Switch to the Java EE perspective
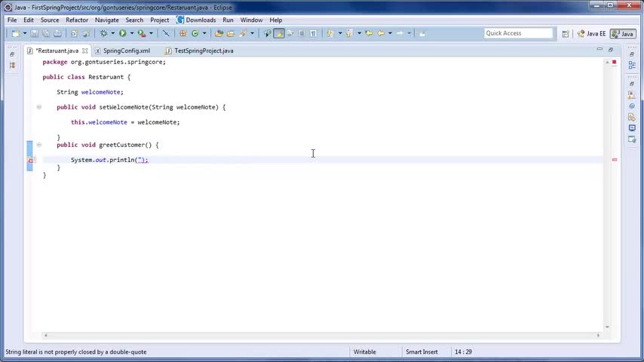Viewport: 644px width, 362px height. [x=591, y=34]
